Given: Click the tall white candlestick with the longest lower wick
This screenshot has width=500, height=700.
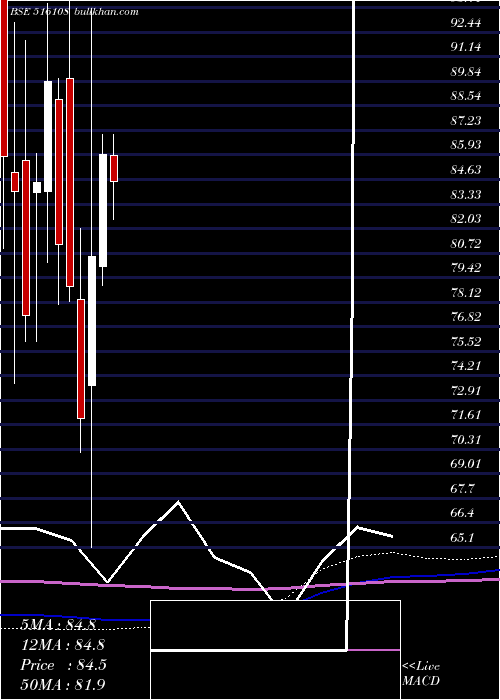Looking at the screenshot, I should pyautogui.click(x=92, y=321).
